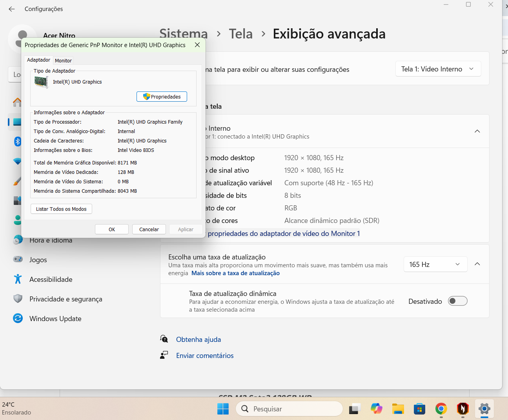The width and height of the screenshot is (508, 420).
Task: Click the Propriedades adapter button
Action: 162,97
